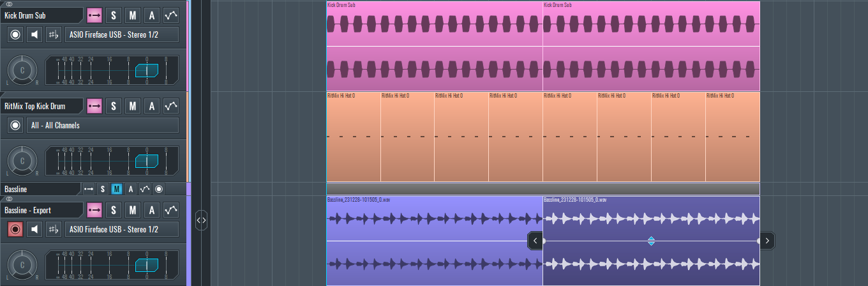Enable input monitoring speaker on Kick Drum Sub
The height and width of the screenshot is (286, 868).
[34, 34]
